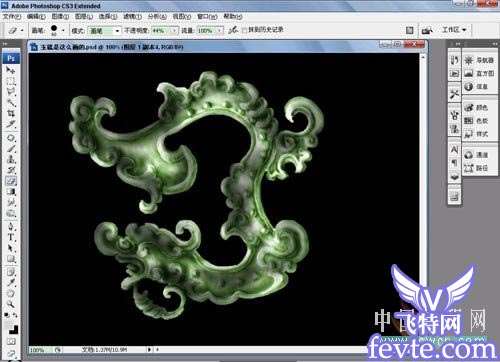The image size is (500, 362).
Task: Select the Healing Brush tool
Action: pyautogui.click(x=11, y=138)
